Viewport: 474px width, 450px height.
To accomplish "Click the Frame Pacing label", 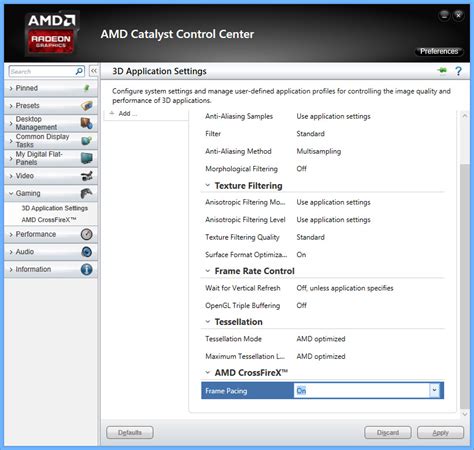I will click(226, 391).
